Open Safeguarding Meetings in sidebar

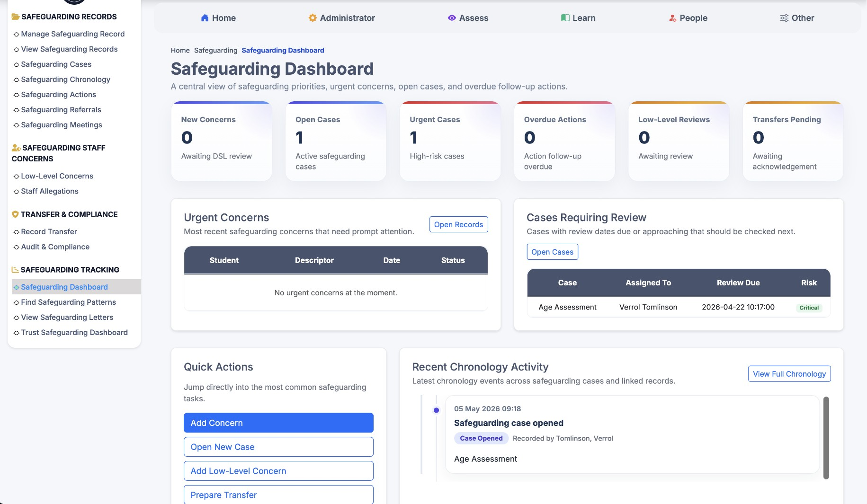(x=62, y=125)
